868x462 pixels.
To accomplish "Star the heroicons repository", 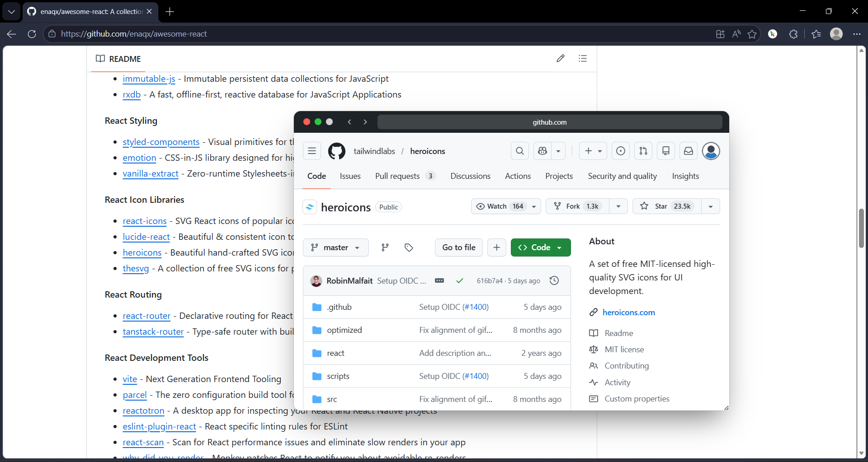I will (667, 206).
